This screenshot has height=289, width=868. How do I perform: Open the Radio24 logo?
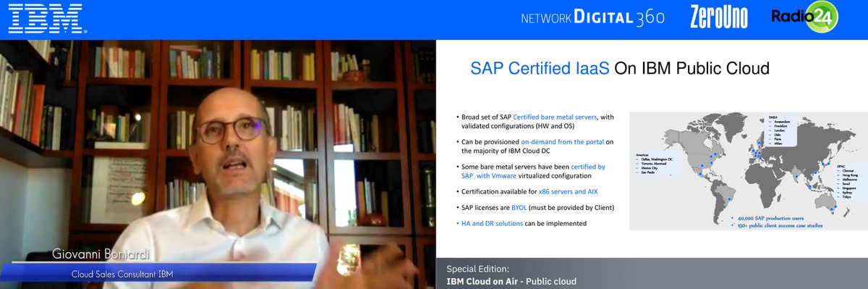(804, 17)
